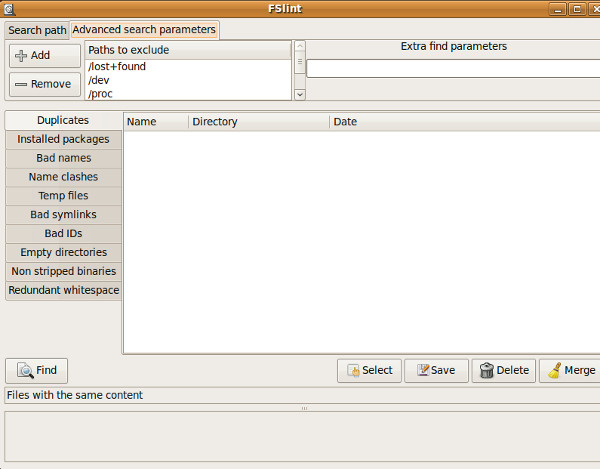Focus the Extra find parameters input field
This screenshot has width=600, height=469.
tap(453, 69)
